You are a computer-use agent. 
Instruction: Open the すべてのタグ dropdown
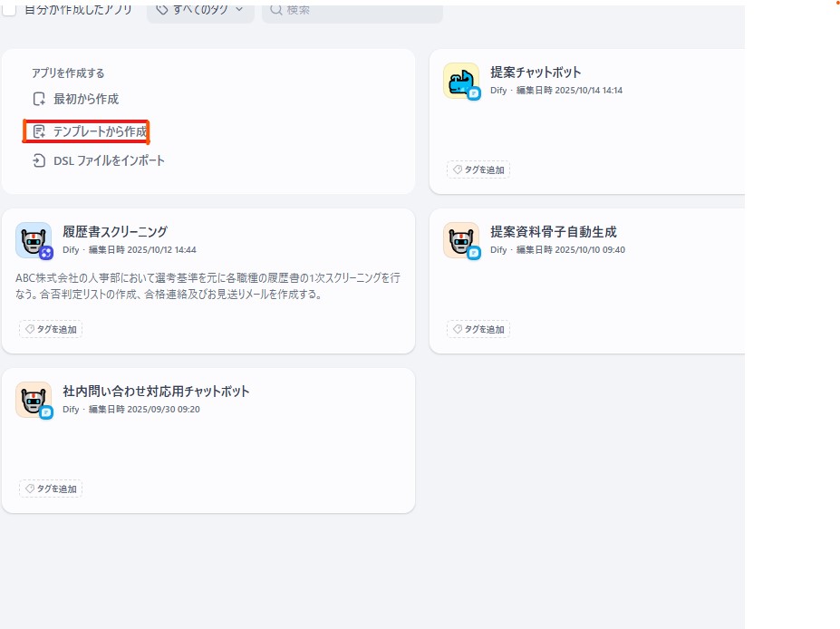click(x=200, y=11)
